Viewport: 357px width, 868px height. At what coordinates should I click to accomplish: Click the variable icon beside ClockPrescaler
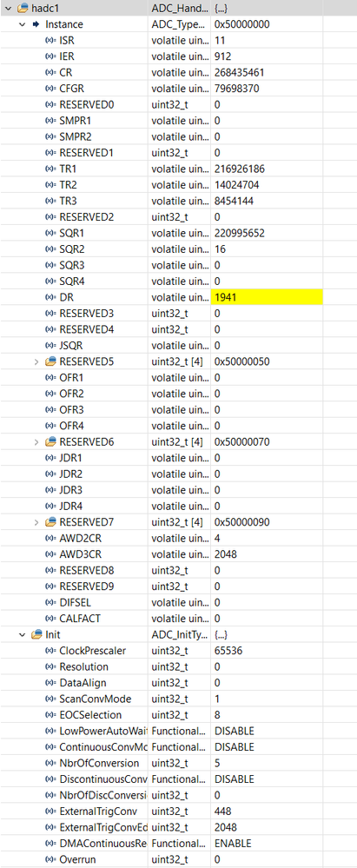coord(50,651)
